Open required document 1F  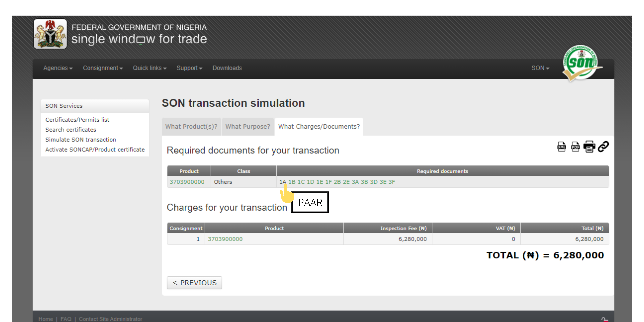pyautogui.click(x=329, y=182)
